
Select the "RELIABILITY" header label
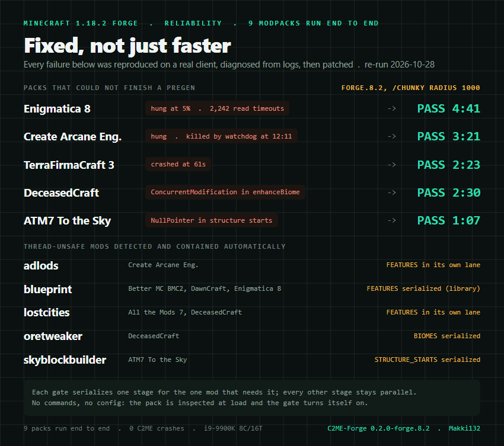(x=193, y=23)
